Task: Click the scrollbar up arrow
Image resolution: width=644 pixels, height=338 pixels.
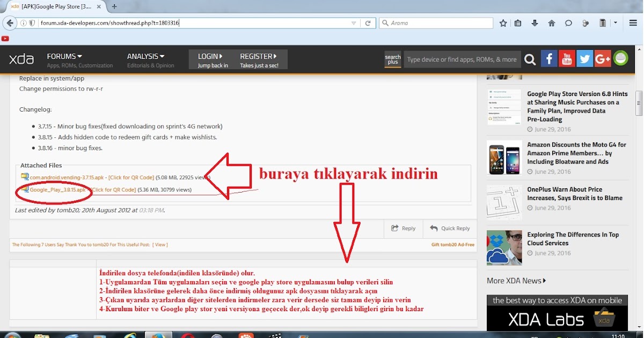Action: [639, 49]
